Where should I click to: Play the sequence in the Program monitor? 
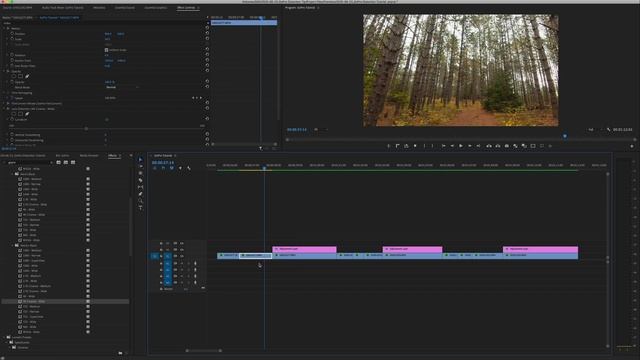[x=461, y=146]
